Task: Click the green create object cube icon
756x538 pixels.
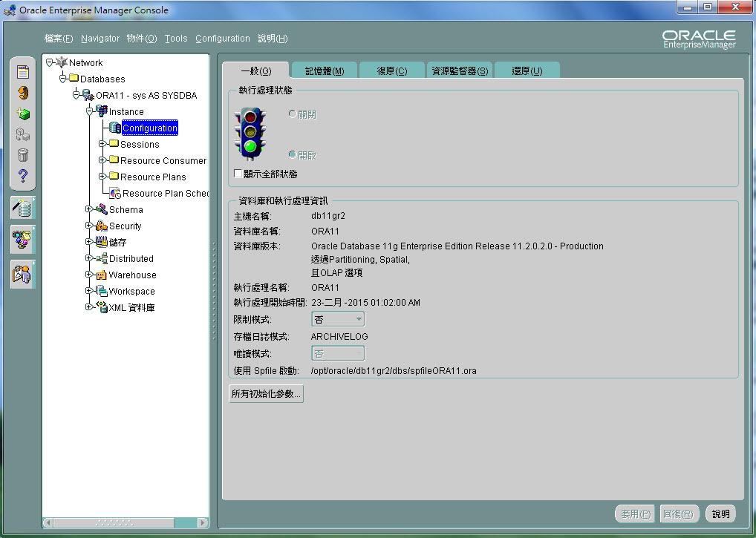Action: [x=23, y=114]
